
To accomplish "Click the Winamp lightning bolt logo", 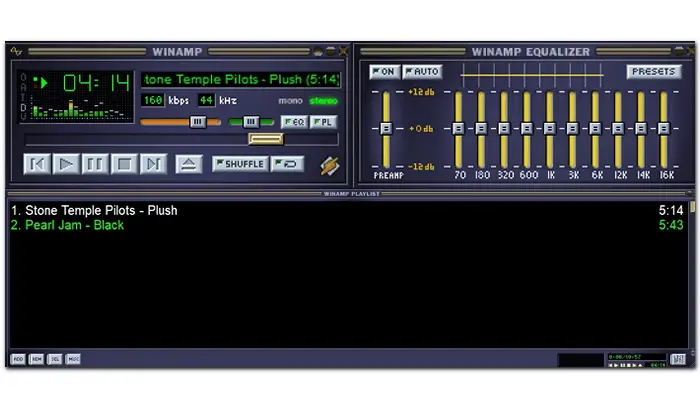I will point(330,166).
